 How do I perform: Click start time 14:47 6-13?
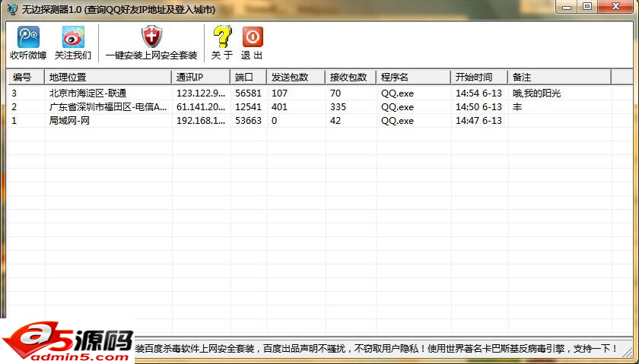478,121
